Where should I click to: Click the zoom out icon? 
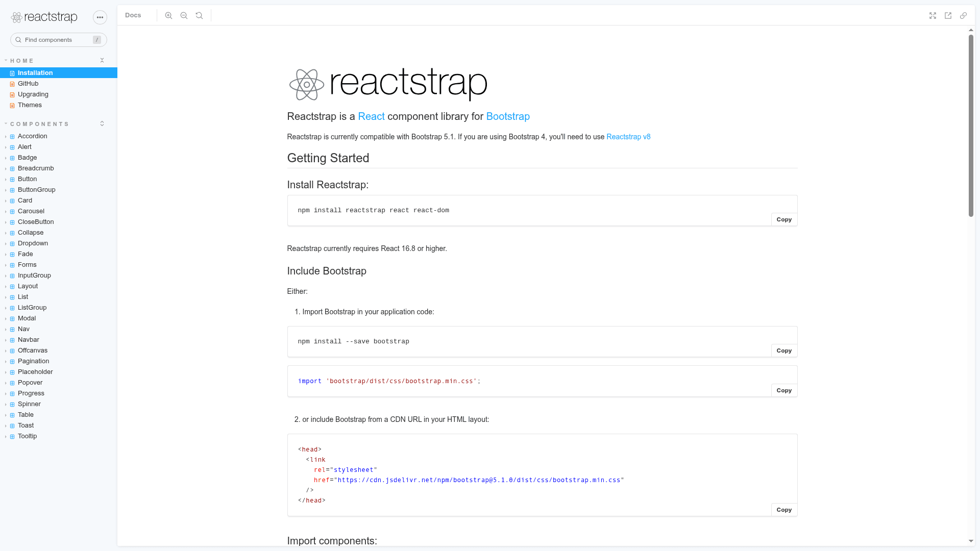tap(184, 15)
